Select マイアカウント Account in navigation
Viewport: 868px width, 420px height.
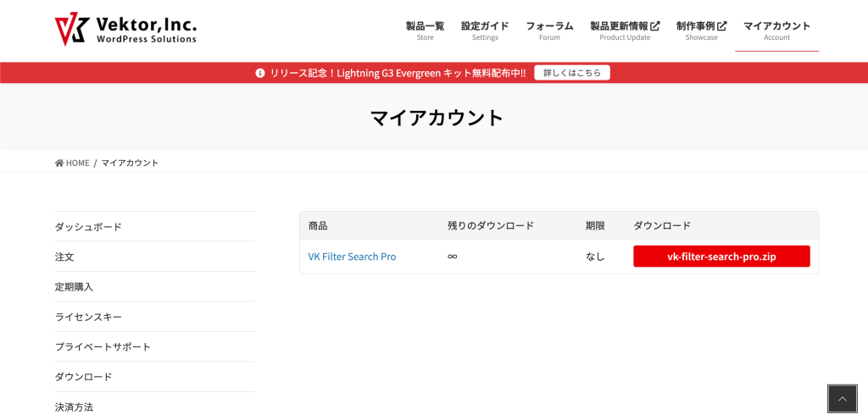776,31
